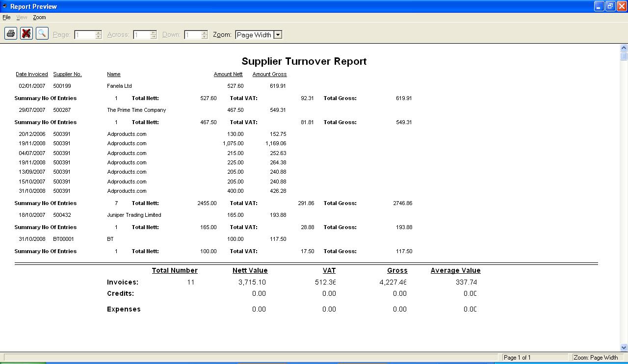Screen dimensions: 628x364
Task: Click the Fanela Ltd supplier name
Action: (119, 86)
